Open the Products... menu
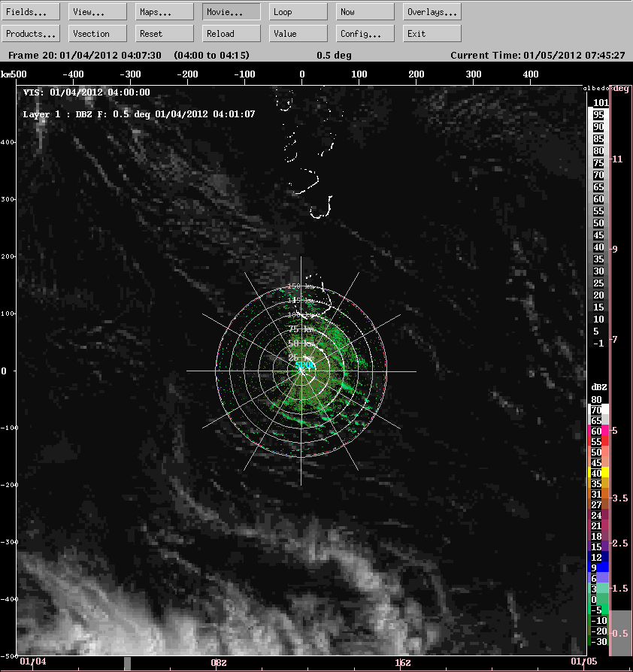 point(32,34)
